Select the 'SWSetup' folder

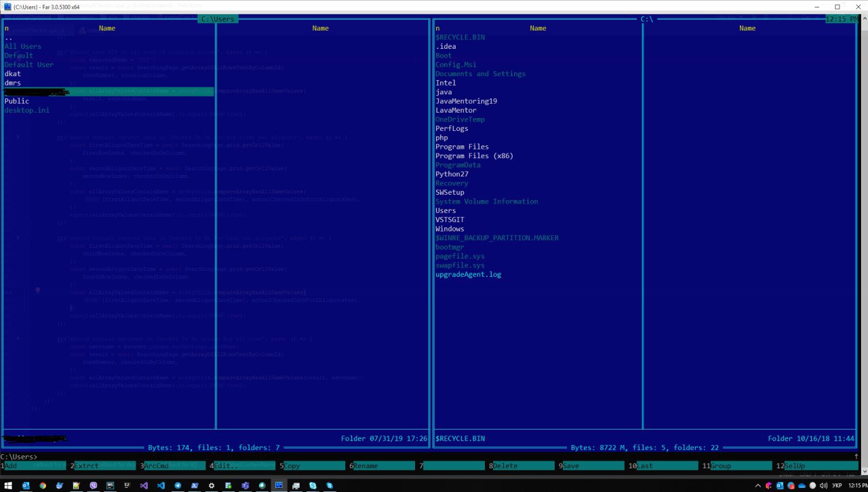pos(450,192)
